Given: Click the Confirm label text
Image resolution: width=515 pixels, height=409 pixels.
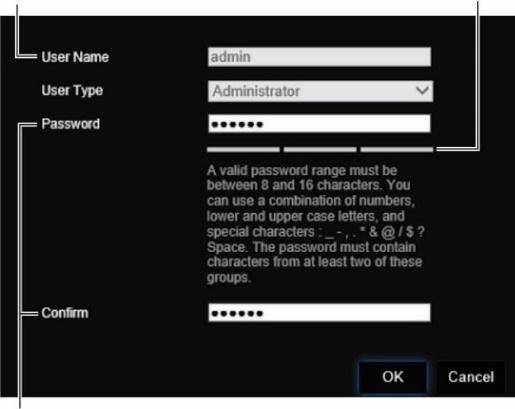Looking at the screenshot, I should (x=65, y=313).
